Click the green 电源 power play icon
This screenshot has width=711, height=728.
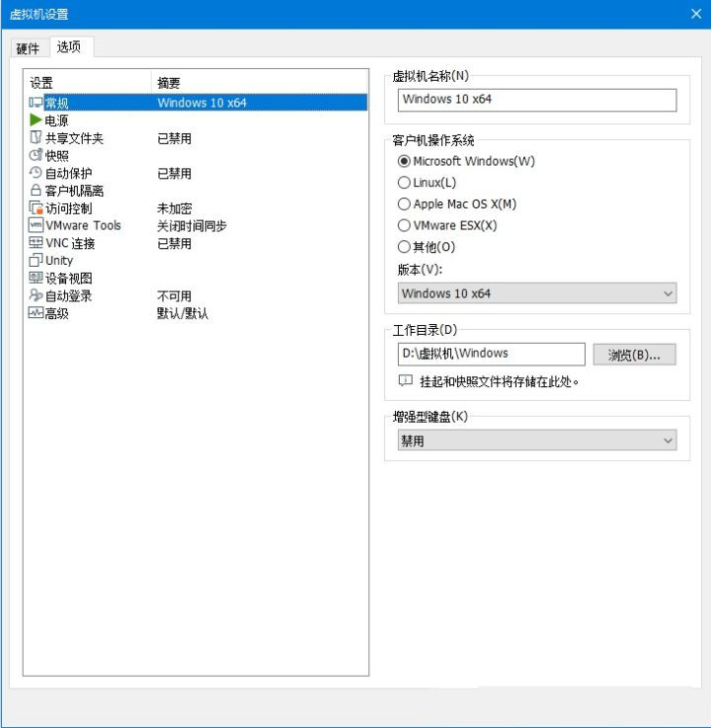[x=36, y=120]
